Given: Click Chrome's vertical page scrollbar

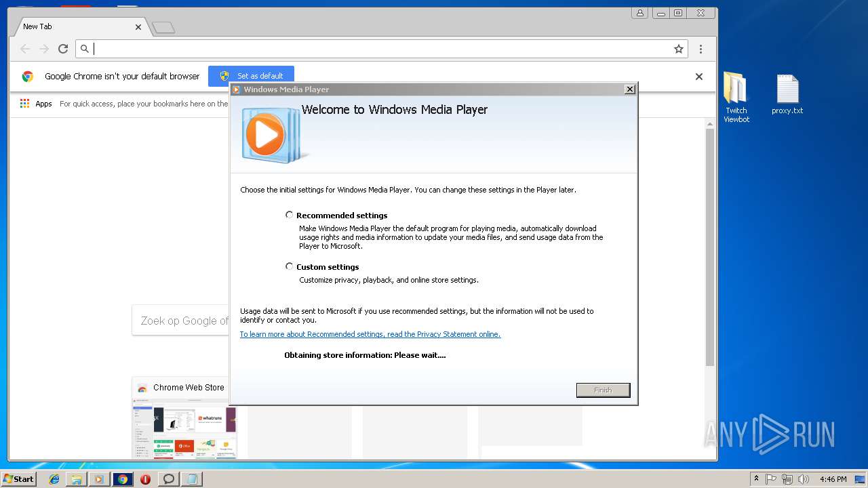Looking at the screenshot, I should pyautogui.click(x=710, y=247).
